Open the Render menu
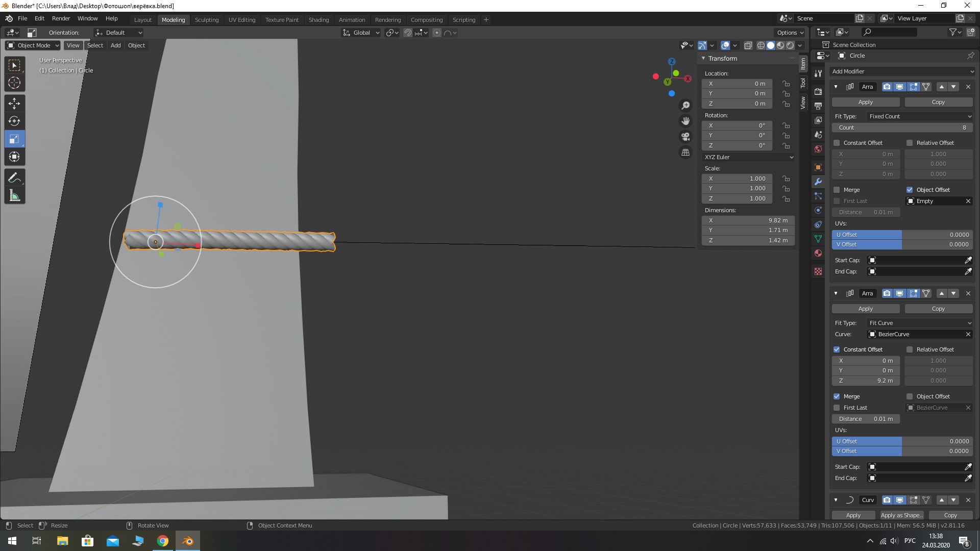 coord(61,18)
